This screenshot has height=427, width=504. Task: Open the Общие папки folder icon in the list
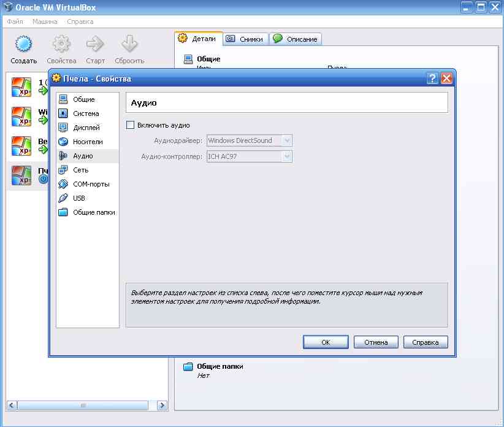coord(63,212)
